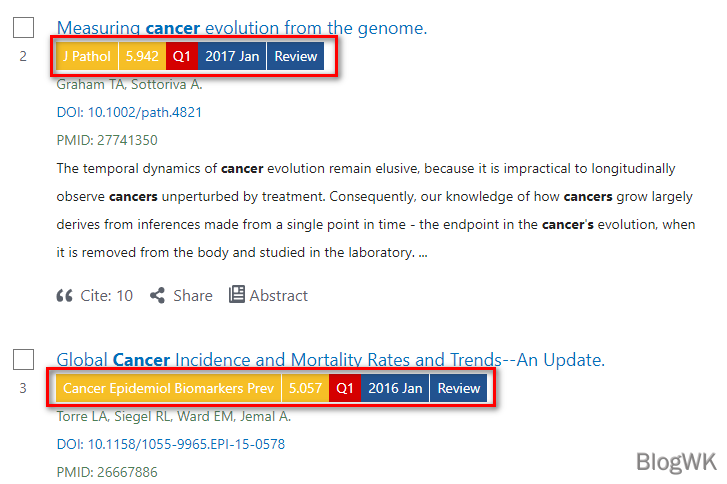This screenshot has width=727, height=484.
Task: Click the 5.057 impact factor badge
Action: point(306,388)
